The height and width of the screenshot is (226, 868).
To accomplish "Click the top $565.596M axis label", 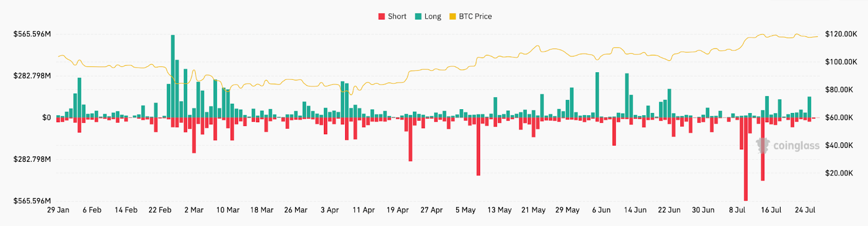I will click(33, 34).
